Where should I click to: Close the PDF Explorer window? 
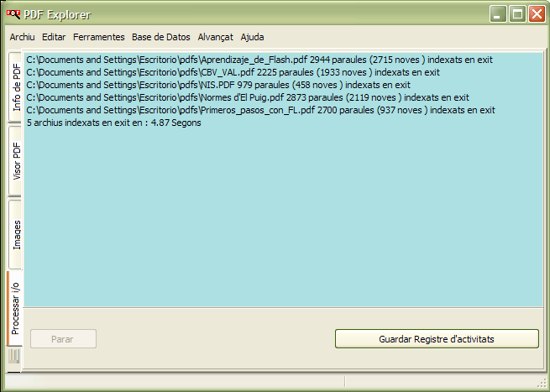(x=536, y=14)
